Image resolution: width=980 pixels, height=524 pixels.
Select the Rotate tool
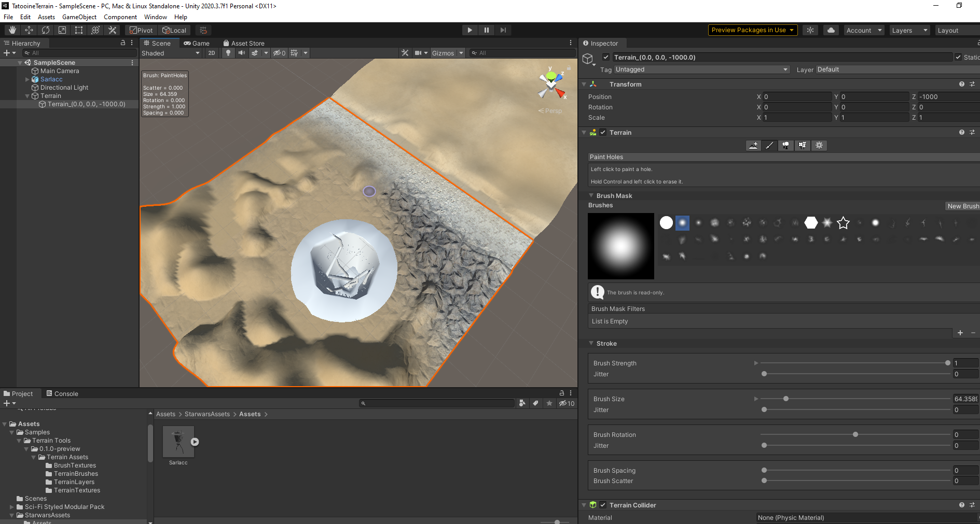(46, 30)
